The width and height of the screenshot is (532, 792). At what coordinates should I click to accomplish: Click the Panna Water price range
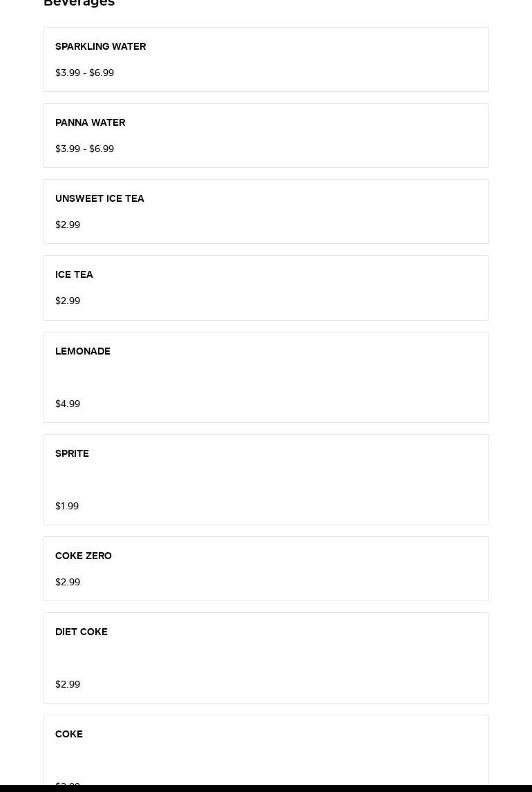[x=84, y=149]
